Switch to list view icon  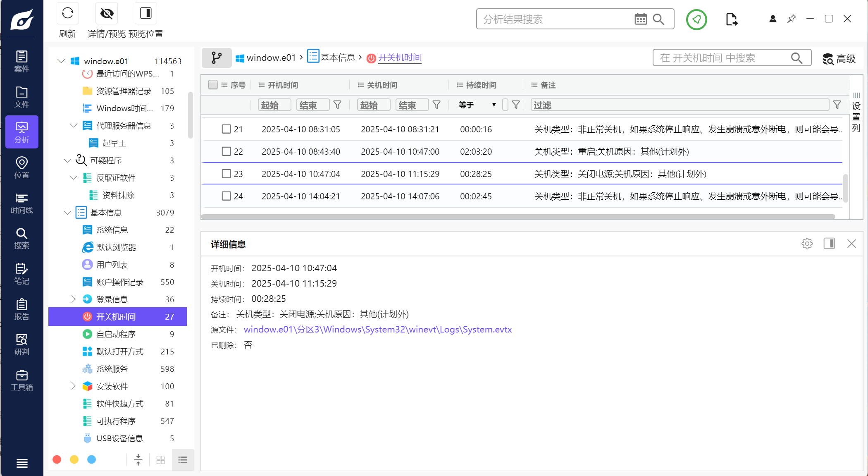click(x=183, y=459)
